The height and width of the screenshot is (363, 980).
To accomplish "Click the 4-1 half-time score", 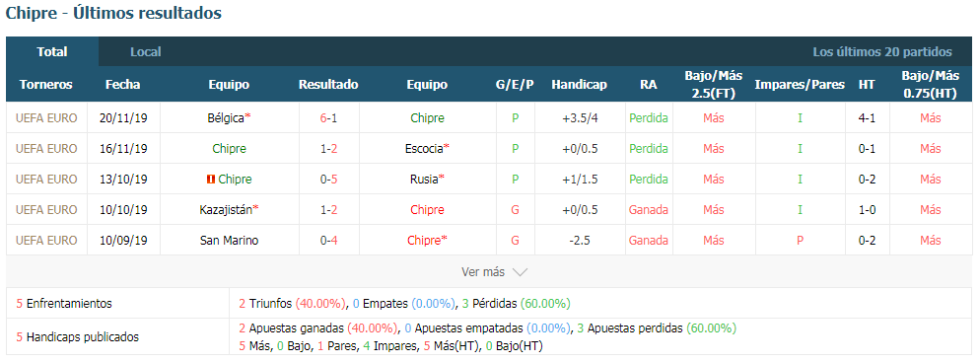I will coord(867,118).
